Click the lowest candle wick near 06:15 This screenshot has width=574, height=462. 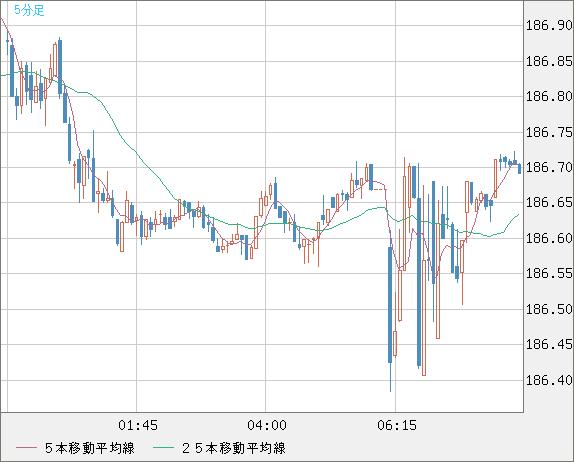pyautogui.click(x=390, y=377)
